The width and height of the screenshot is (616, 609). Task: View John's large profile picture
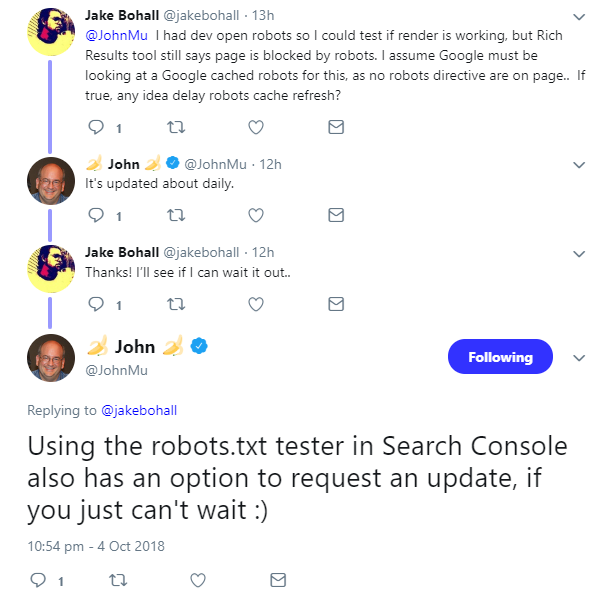(x=51, y=358)
